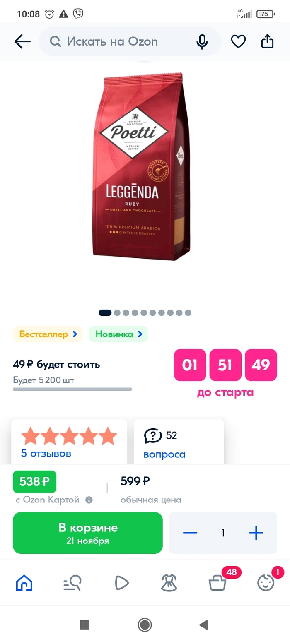Image resolution: width=290 pixels, height=644 pixels.
Task: Tap the share icon
Action: (x=267, y=41)
